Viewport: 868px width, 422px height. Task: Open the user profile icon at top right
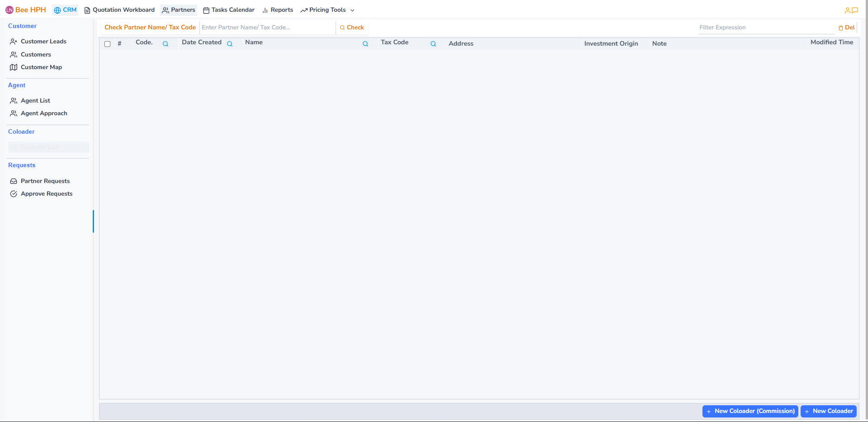point(847,10)
